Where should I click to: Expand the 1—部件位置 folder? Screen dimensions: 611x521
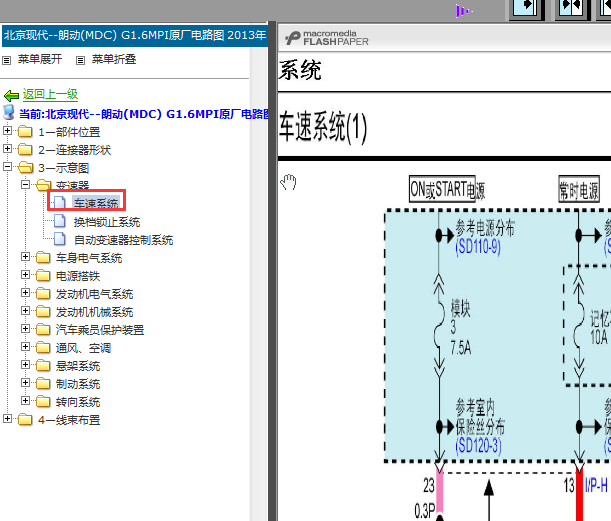click(7, 131)
